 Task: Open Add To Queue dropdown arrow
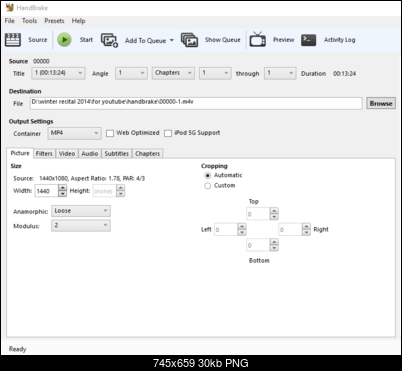[x=172, y=40]
